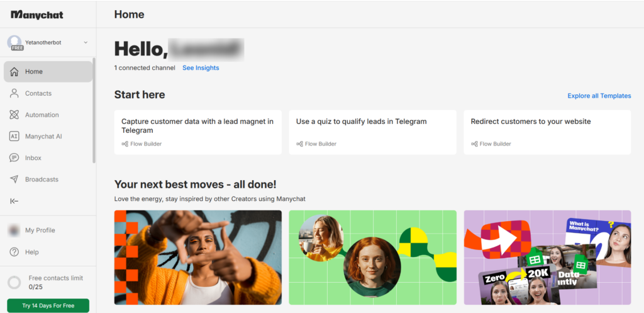
Task: Click Flow Builder icon on redirect card
Action: [x=474, y=144]
